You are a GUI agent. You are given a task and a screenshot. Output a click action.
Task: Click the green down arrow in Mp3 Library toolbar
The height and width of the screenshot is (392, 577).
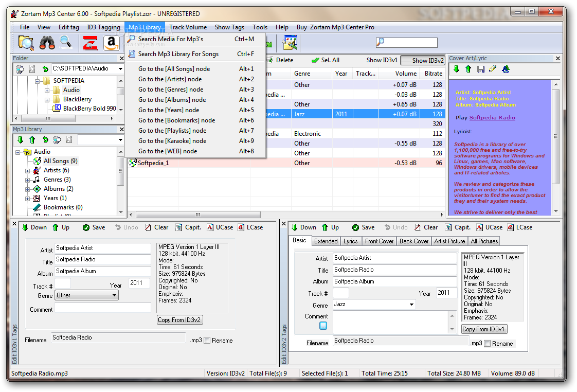pos(20,139)
